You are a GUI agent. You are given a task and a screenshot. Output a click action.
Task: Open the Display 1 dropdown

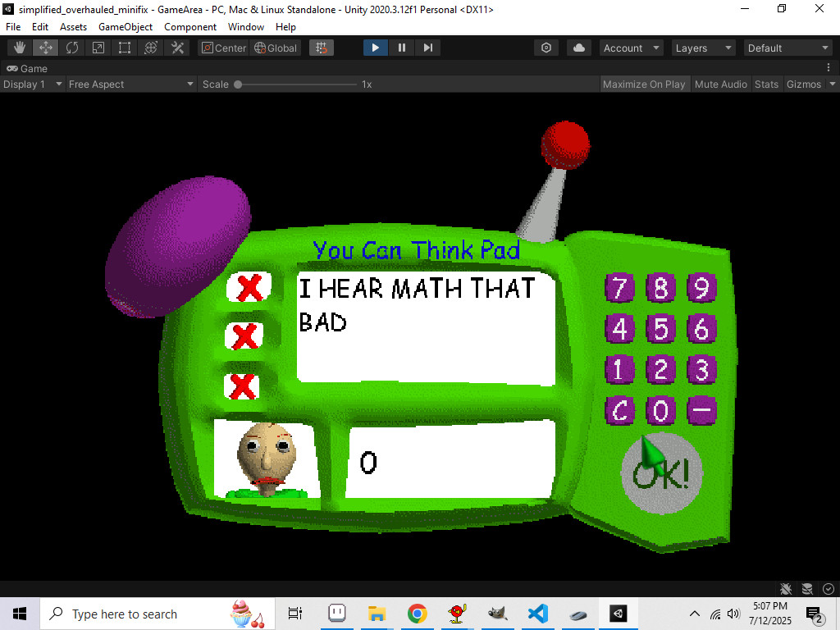[32, 84]
